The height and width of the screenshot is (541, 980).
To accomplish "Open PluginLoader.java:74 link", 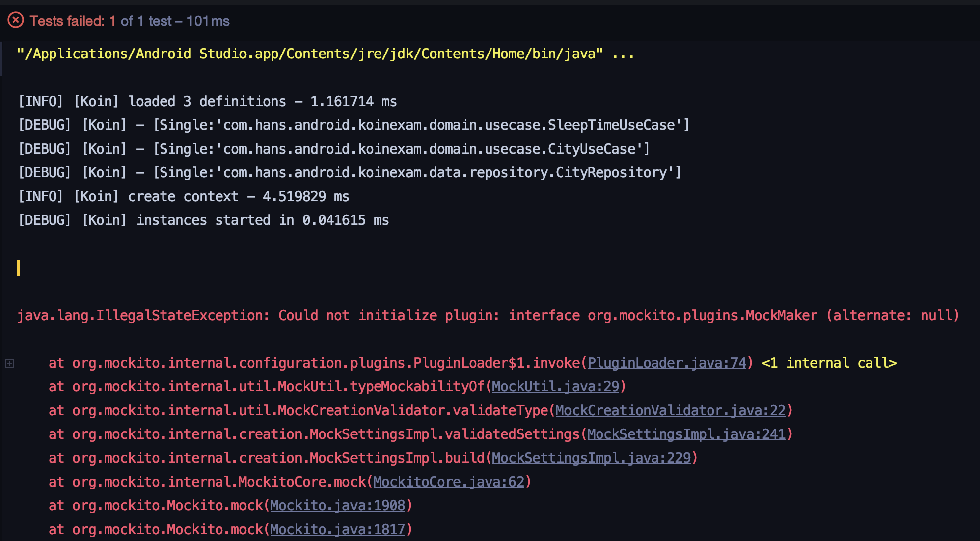I will pyautogui.click(x=666, y=363).
